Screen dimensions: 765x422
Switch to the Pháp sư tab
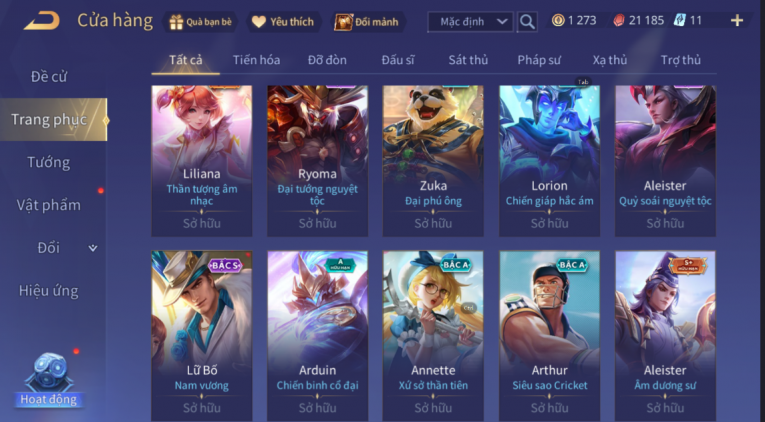click(539, 60)
